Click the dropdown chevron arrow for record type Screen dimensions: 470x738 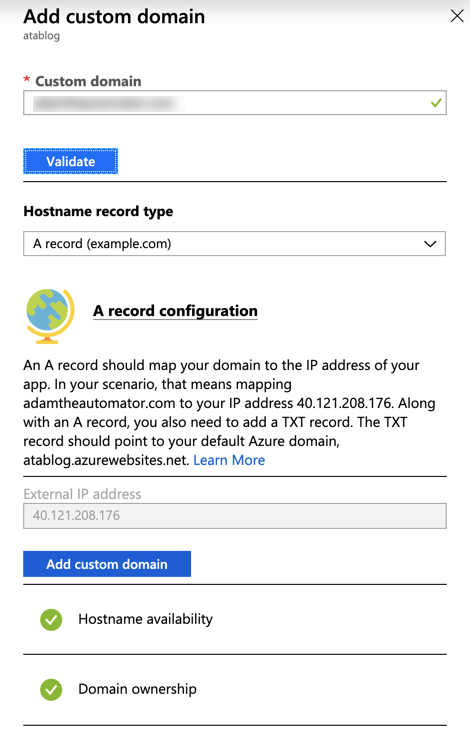click(430, 244)
